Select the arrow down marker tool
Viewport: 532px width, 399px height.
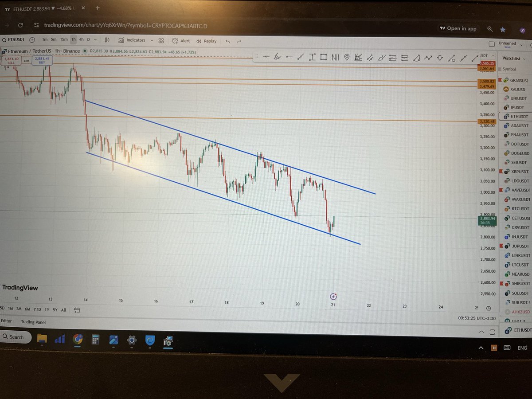click(440, 58)
